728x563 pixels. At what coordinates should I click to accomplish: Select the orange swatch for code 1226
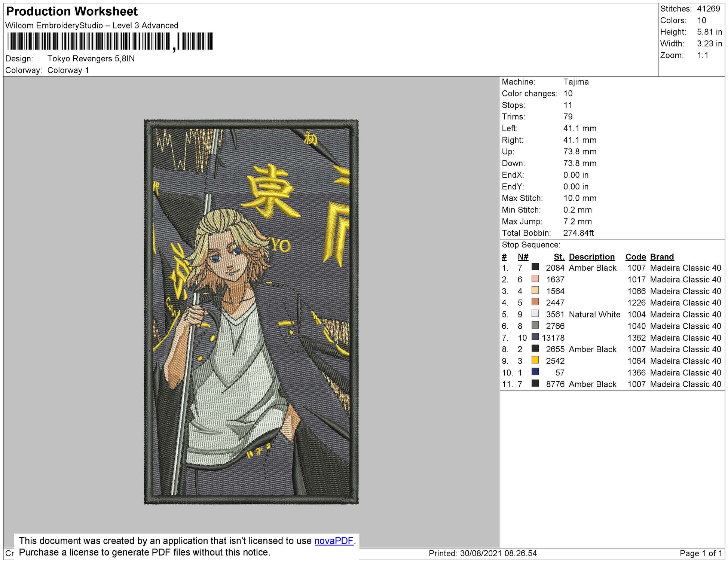(535, 302)
